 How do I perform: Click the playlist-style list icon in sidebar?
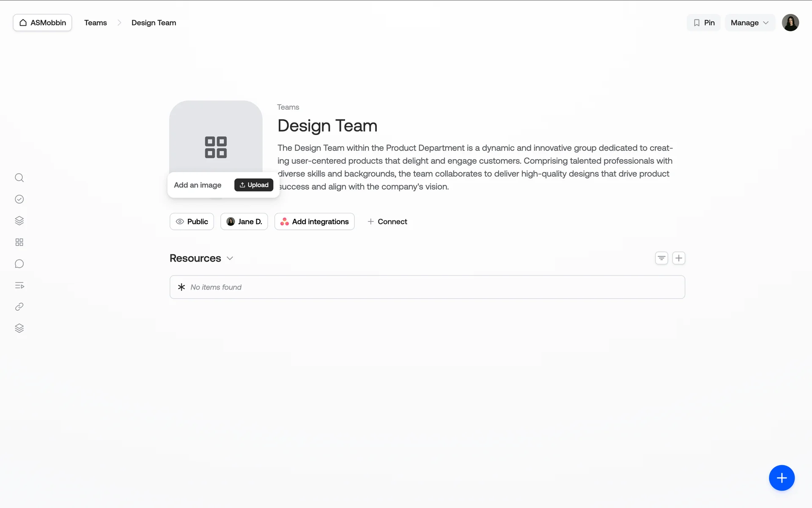click(19, 285)
